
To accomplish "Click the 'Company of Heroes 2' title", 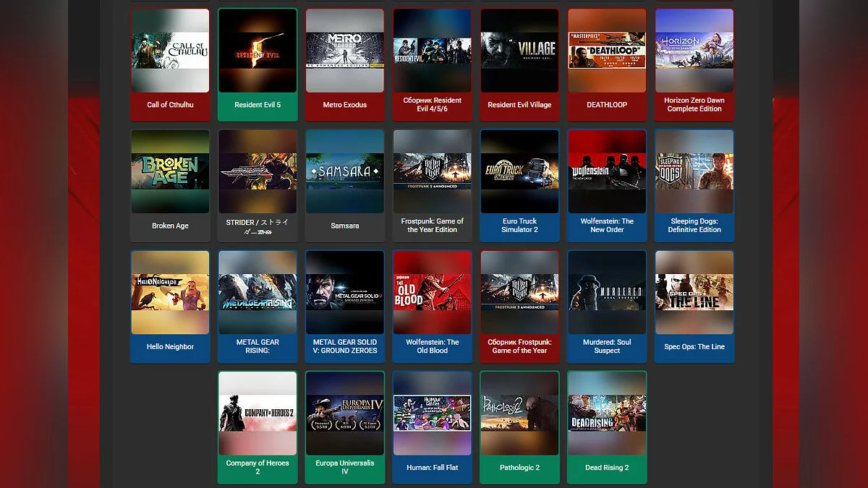I will [x=258, y=467].
